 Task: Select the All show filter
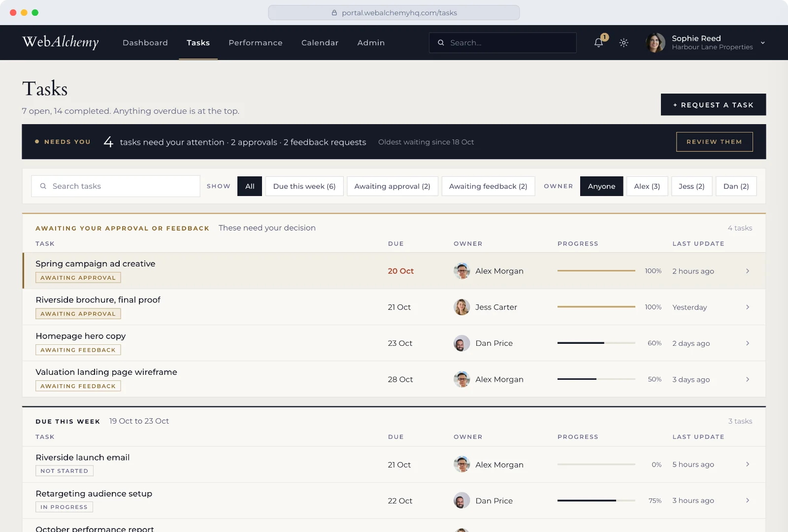point(250,186)
